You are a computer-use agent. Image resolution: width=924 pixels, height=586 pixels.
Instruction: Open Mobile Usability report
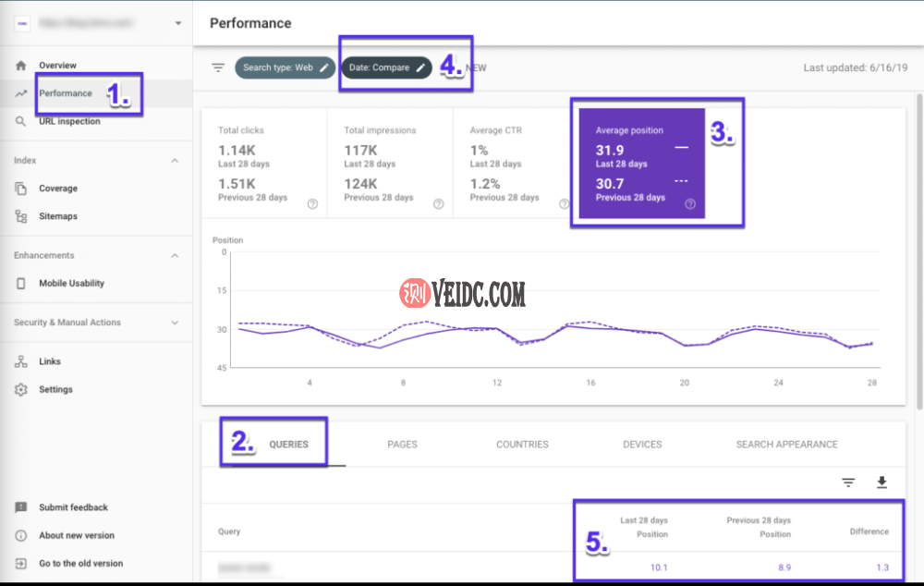71,284
